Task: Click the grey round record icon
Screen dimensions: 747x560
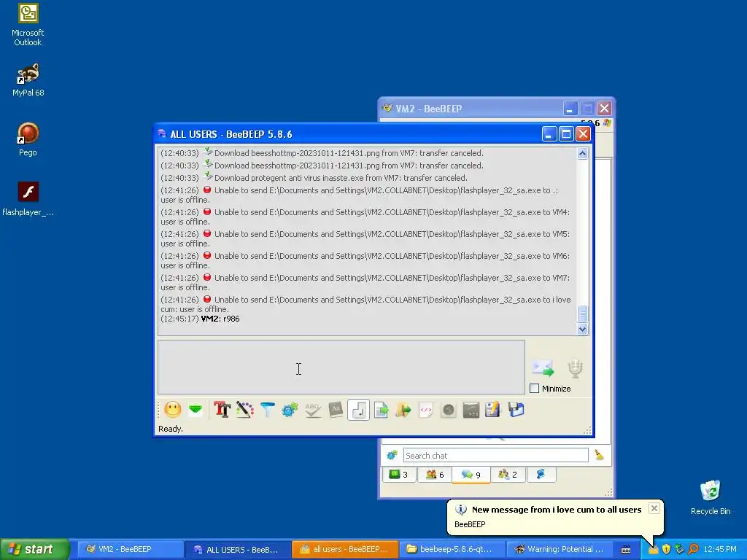Action: point(449,410)
